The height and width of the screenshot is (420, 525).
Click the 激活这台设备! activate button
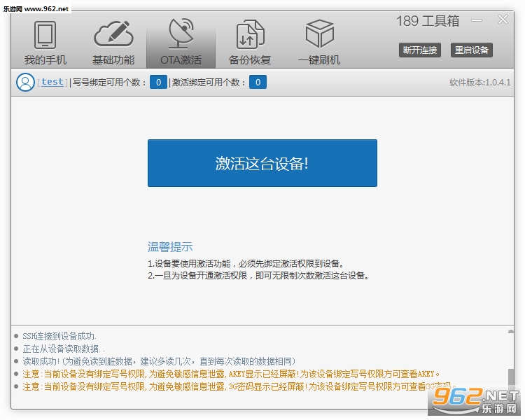262,163
